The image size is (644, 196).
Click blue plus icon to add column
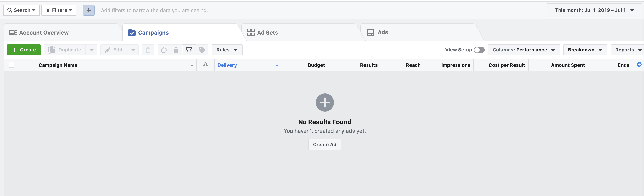[639, 65]
